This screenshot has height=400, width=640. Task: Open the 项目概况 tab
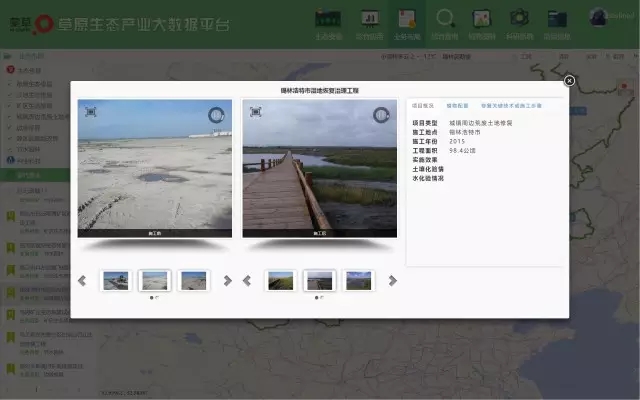pyautogui.click(x=422, y=105)
